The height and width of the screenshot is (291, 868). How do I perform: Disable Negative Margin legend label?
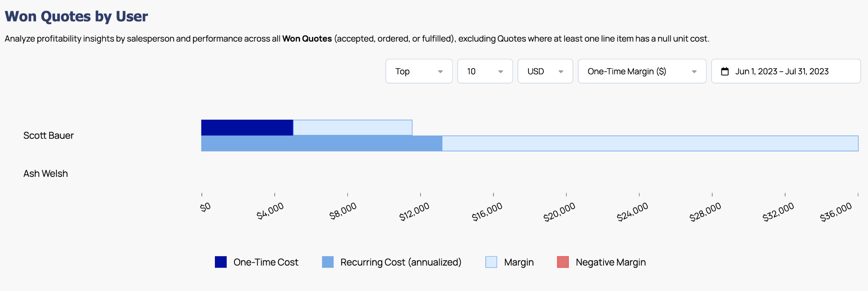tap(610, 262)
